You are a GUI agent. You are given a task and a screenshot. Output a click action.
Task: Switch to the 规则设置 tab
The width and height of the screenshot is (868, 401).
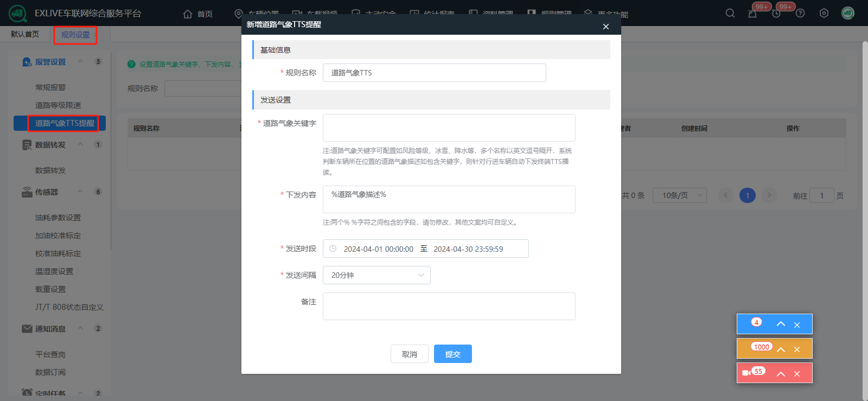[x=75, y=35]
